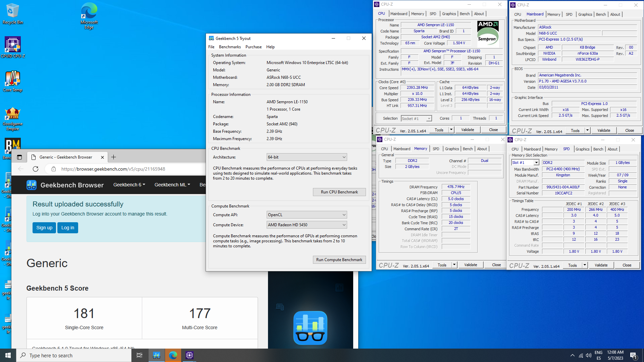Click the Windows taskbar search box
Image resolution: width=644 pixels, height=362 pixels.
(x=74, y=355)
